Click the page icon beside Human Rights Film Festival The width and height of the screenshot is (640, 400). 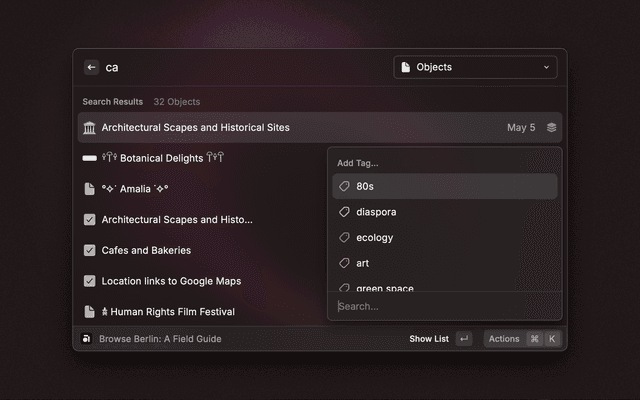tap(90, 312)
